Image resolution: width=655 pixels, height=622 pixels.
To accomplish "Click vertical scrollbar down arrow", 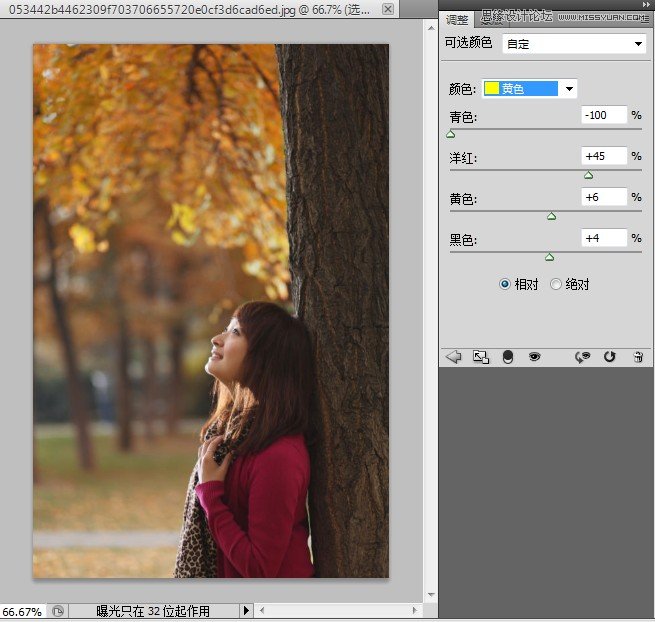I will (x=431, y=594).
